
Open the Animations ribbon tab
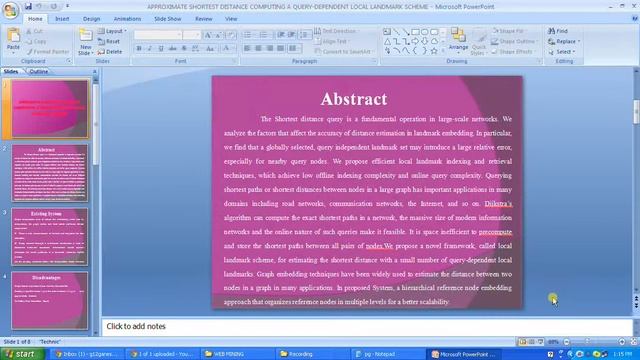click(x=127, y=19)
